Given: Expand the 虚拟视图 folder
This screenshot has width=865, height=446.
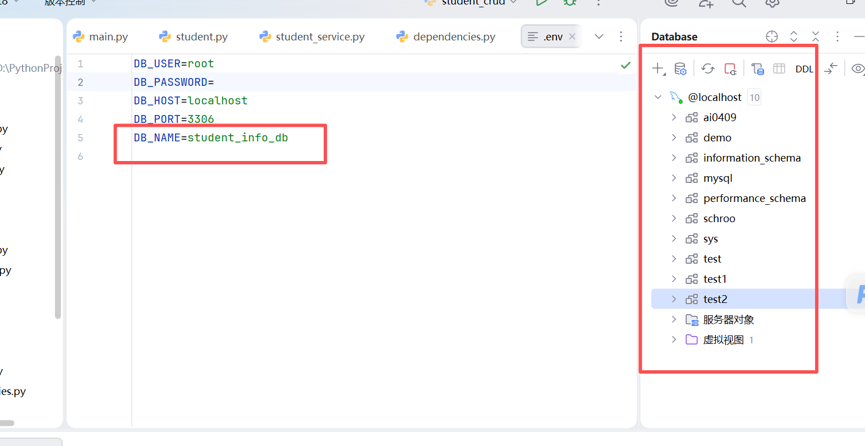Looking at the screenshot, I should click(x=674, y=339).
